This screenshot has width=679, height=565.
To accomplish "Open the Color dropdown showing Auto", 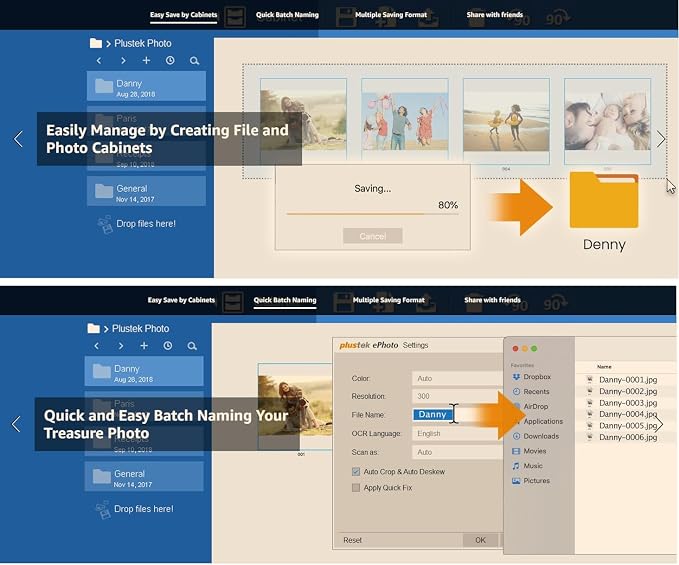I will pos(457,379).
